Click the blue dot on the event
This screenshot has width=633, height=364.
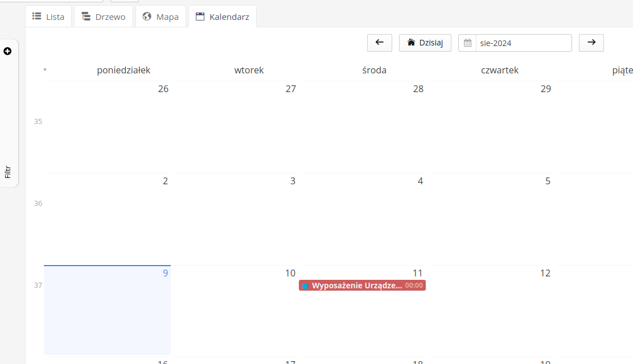point(305,286)
